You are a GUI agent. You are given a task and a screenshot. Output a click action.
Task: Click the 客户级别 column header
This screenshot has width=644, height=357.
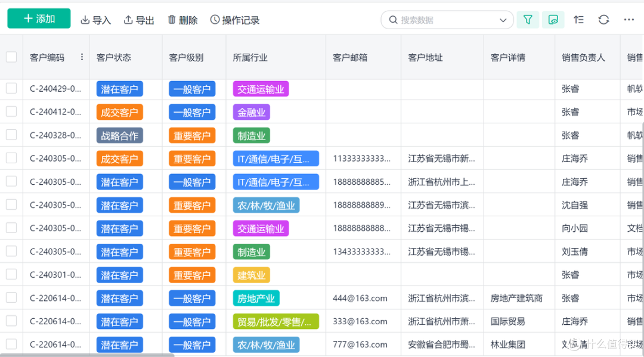click(187, 57)
